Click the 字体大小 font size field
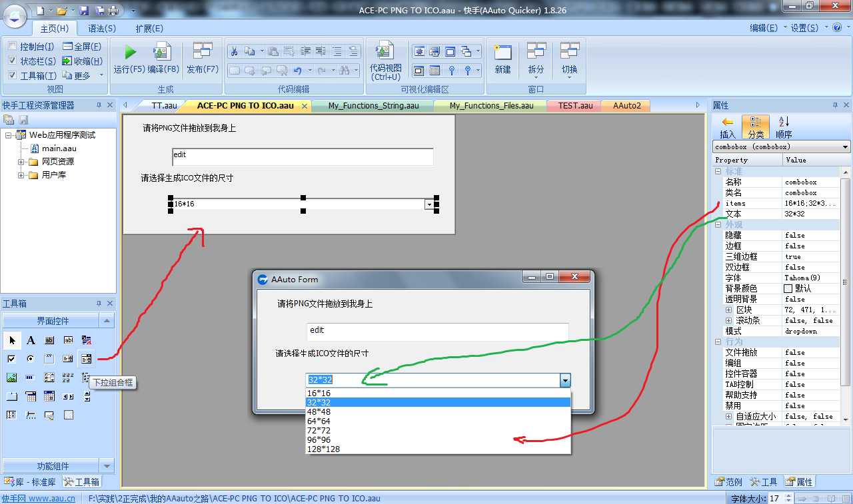 pyautogui.click(x=775, y=498)
